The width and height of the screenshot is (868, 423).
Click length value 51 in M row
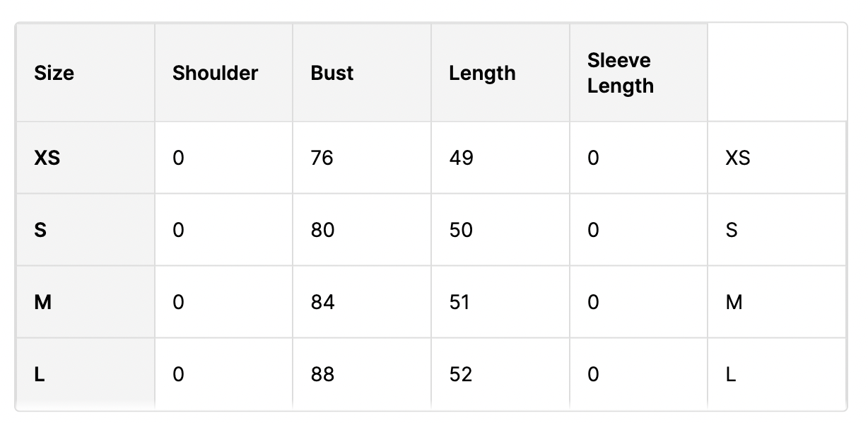pyautogui.click(x=460, y=302)
